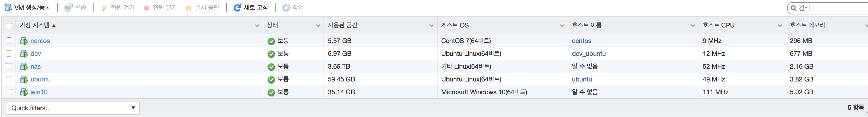Image resolution: width=868 pixels, height=117 pixels.
Task: Sort by 가상 시스템 column header
Action: tap(34, 25)
